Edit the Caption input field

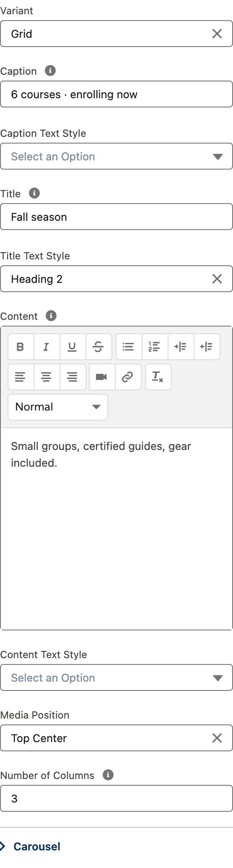pos(116,94)
